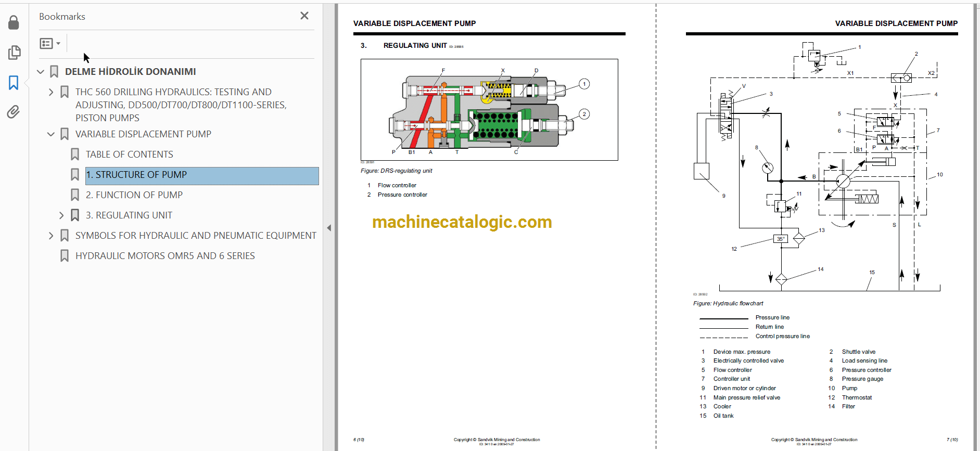Click 'Cooler' legend item
The height and width of the screenshot is (451, 980).
click(722, 406)
